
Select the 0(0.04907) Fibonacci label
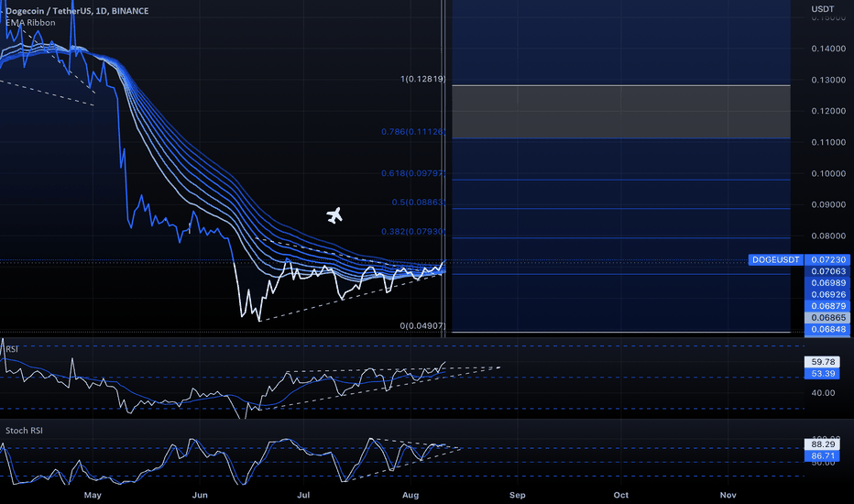(422, 326)
